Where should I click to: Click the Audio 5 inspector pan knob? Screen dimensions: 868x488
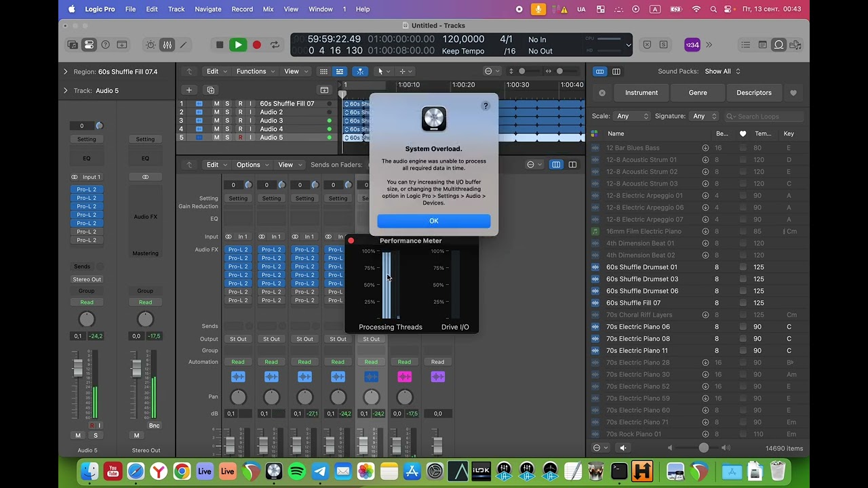[x=87, y=319]
